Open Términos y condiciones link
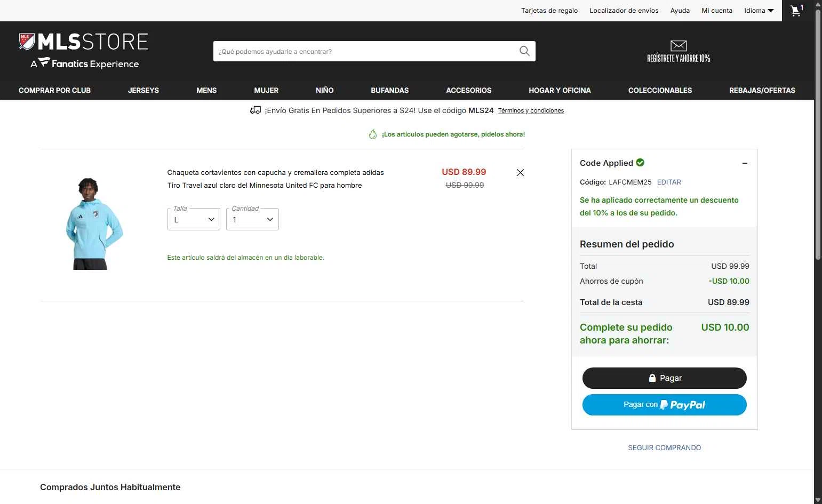The width and height of the screenshot is (822, 504). coord(531,110)
